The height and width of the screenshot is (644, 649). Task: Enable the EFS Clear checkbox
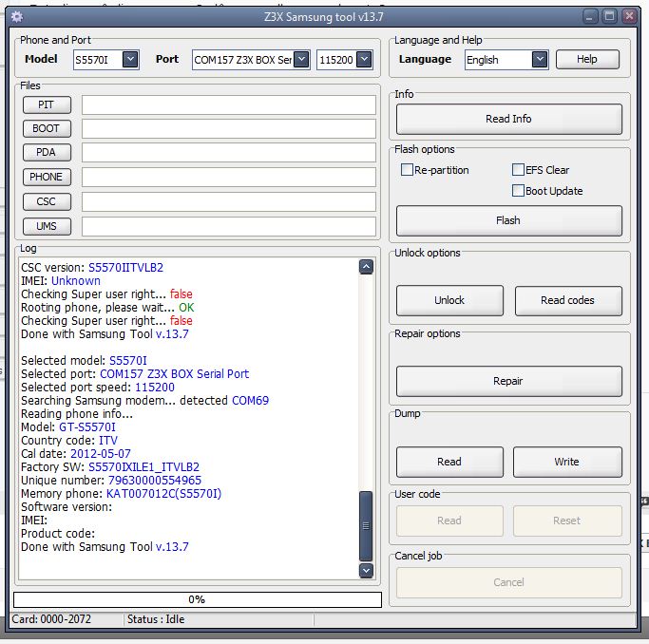click(x=518, y=170)
